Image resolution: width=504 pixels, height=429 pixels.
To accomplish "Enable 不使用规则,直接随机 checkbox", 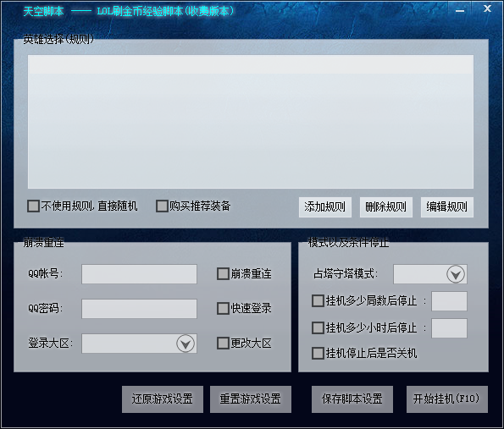I will [33, 206].
